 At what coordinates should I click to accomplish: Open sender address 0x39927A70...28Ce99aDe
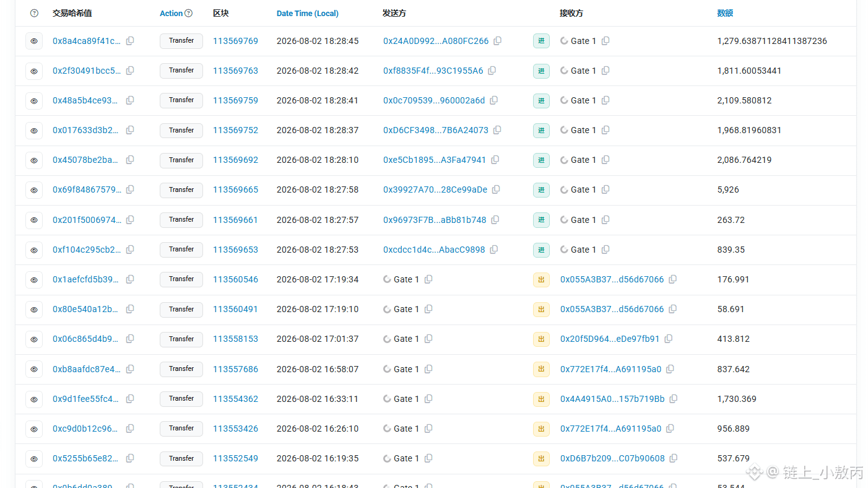(x=435, y=190)
